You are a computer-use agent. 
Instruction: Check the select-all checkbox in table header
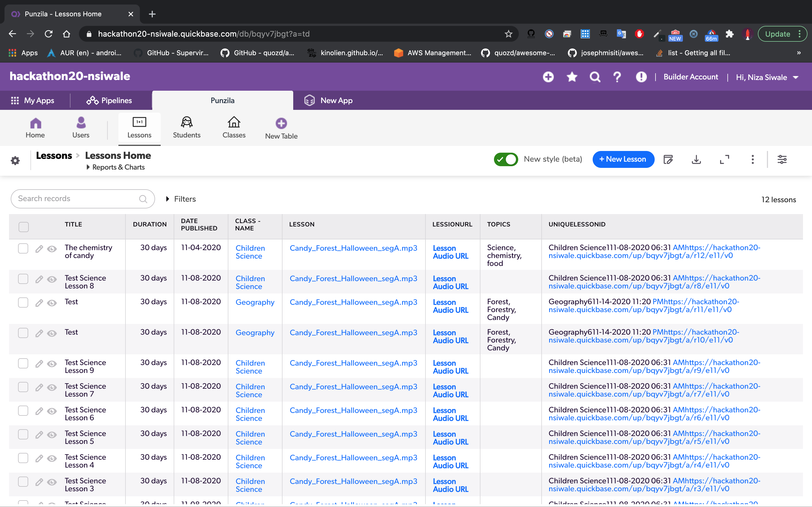(x=23, y=227)
